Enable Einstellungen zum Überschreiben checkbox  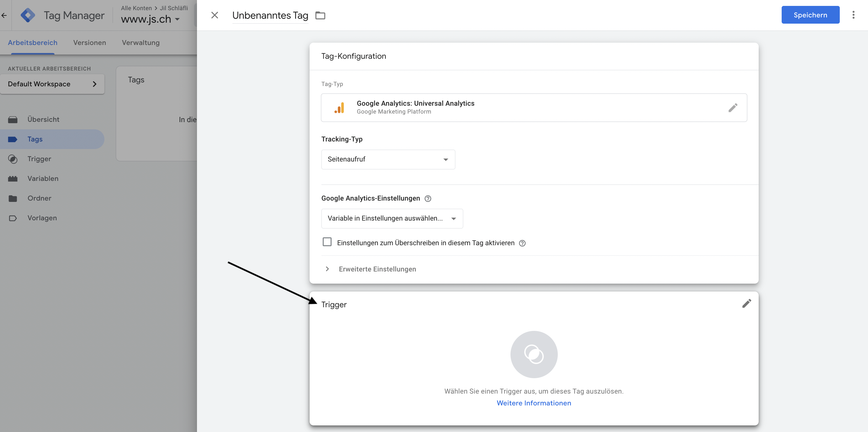[x=327, y=242]
